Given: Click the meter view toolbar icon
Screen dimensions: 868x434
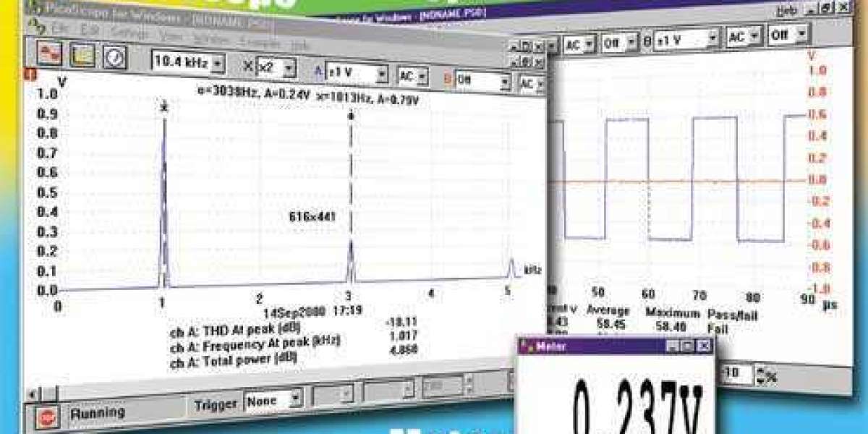Looking at the screenshot, I should tap(114, 56).
